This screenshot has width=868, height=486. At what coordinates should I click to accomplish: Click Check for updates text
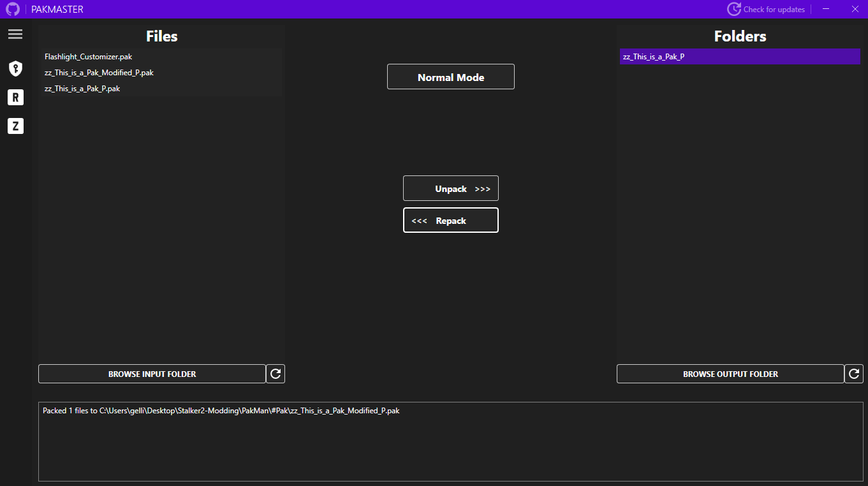(x=774, y=10)
